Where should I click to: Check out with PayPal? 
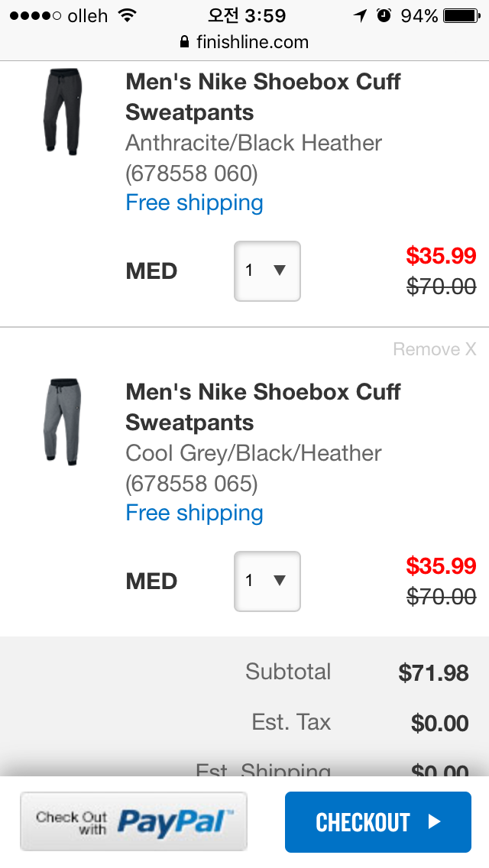point(134,821)
